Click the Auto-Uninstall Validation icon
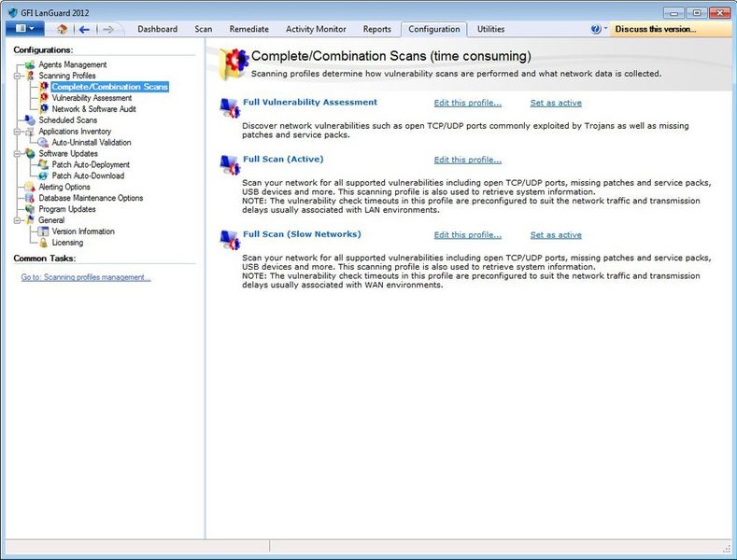The width and height of the screenshot is (737, 560). click(x=43, y=143)
